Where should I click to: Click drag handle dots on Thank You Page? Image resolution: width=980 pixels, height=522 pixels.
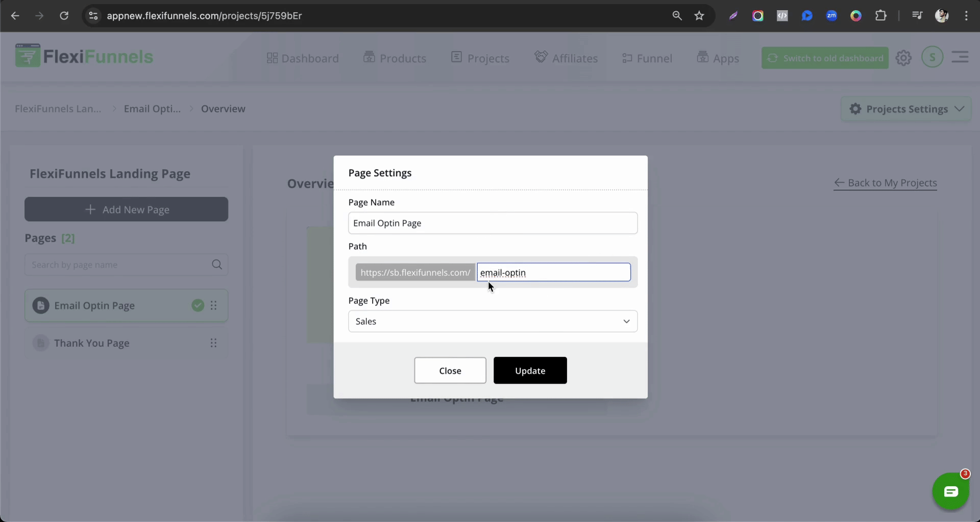(x=214, y=343)
